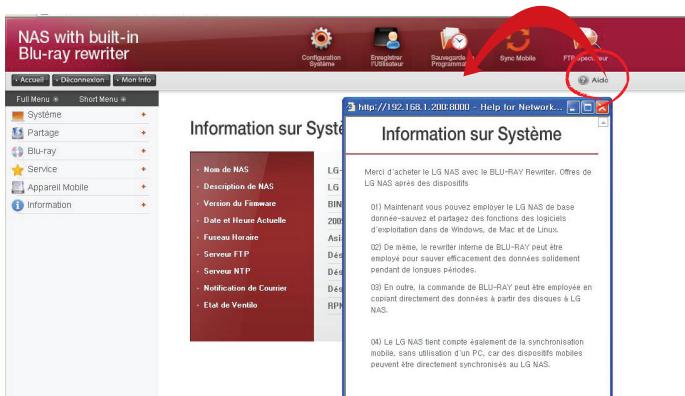Expand the Information menu plus
The image size is (685, 396).
click(143, 205)
